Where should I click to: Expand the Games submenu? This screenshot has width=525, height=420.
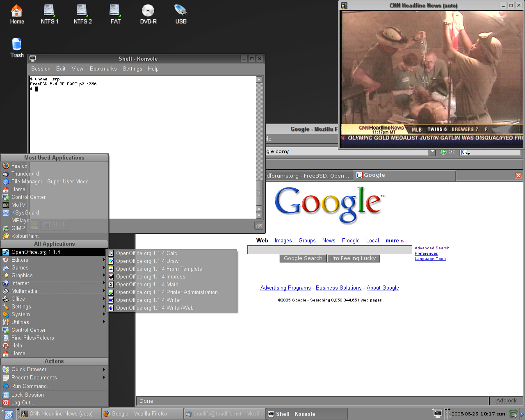pos(20,268)
